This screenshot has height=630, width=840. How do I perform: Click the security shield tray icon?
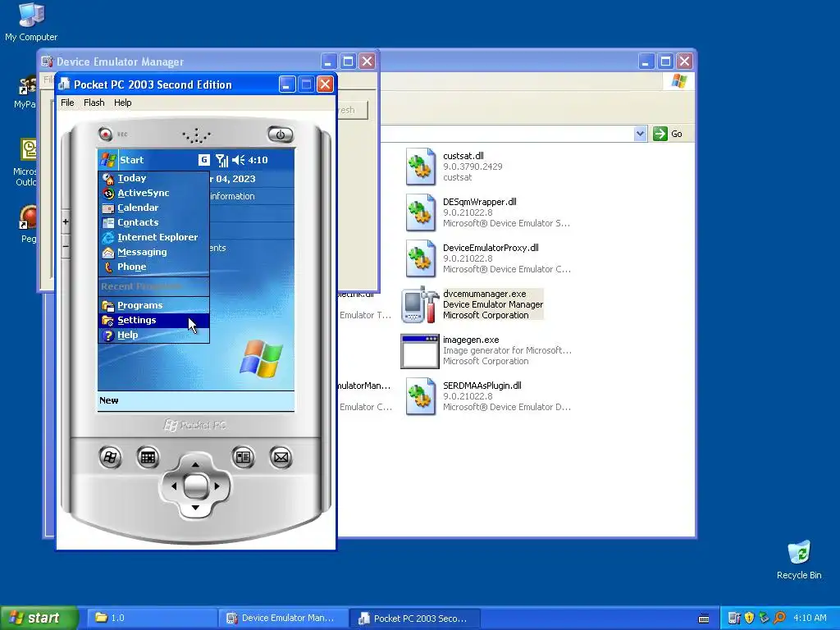(750, 619)
